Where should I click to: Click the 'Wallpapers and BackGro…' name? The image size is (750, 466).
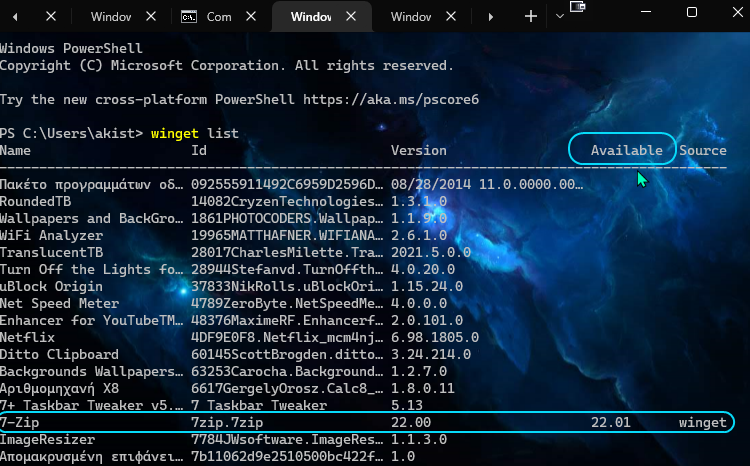(x=91, y=219)
